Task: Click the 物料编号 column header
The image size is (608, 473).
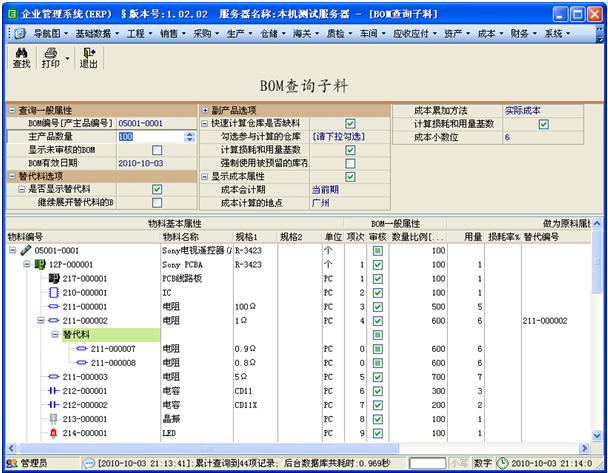Action: point(27,236)
